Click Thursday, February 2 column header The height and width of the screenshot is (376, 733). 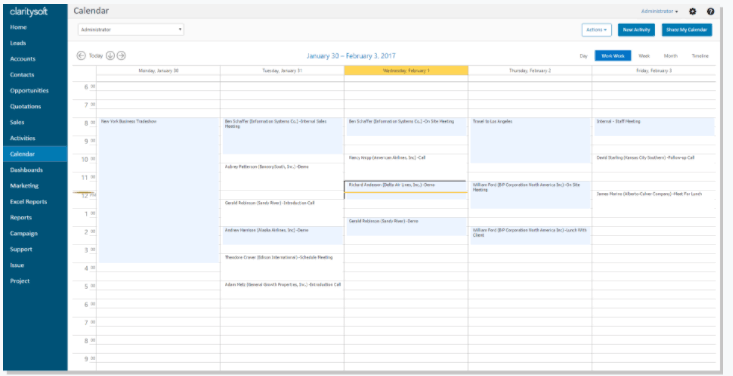530,70
